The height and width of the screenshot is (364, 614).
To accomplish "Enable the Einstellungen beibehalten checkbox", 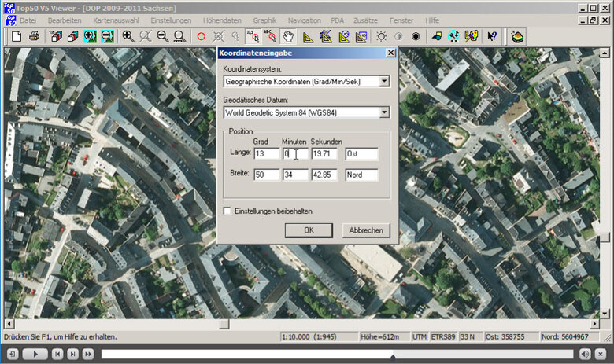I will (x=227, y=211).
